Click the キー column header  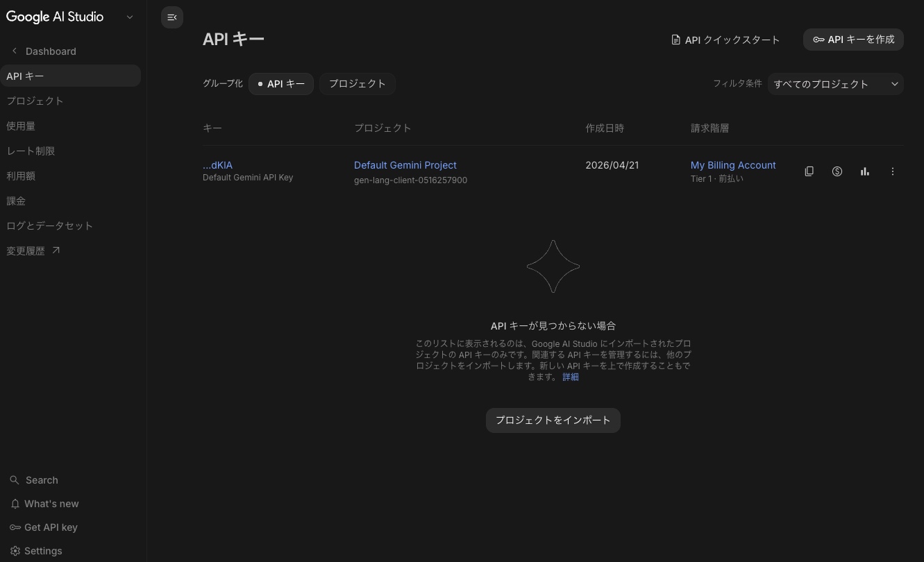[x=212, y=128]
